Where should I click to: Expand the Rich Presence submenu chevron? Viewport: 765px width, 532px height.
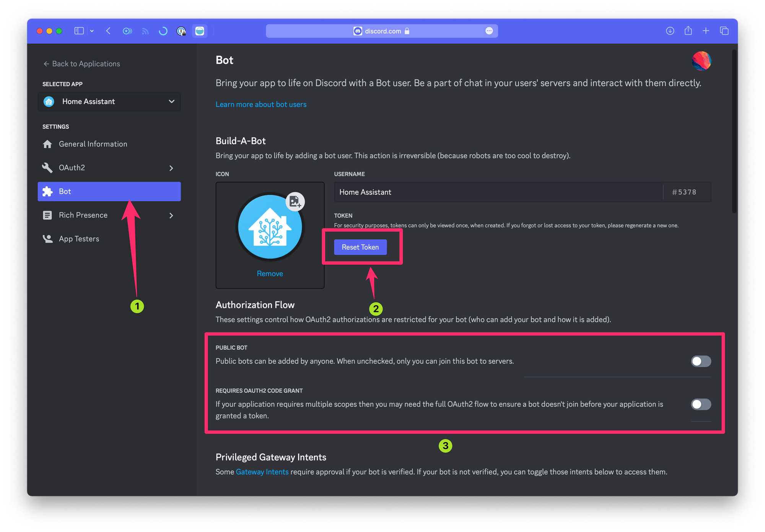171,216
